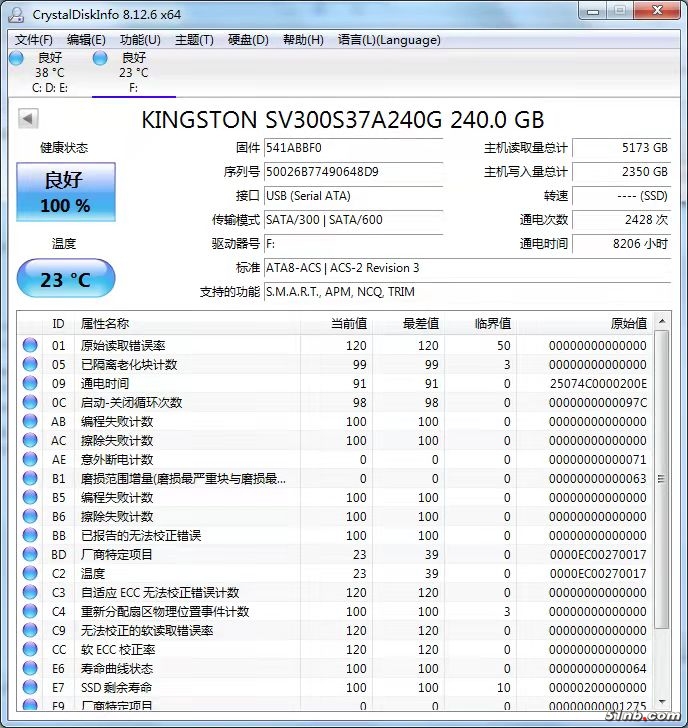
Task: Select the C: D: E: disk status orb
Action: point(16,60)
